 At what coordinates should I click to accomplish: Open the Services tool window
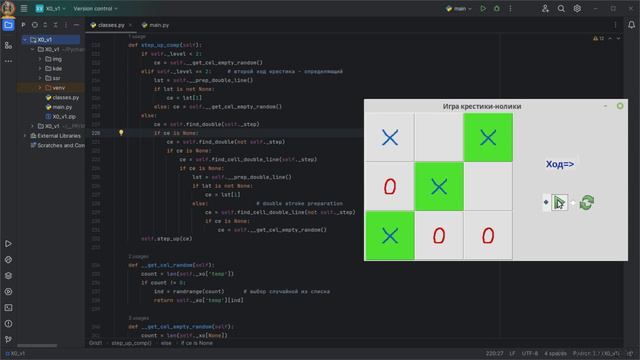point(8,292)
